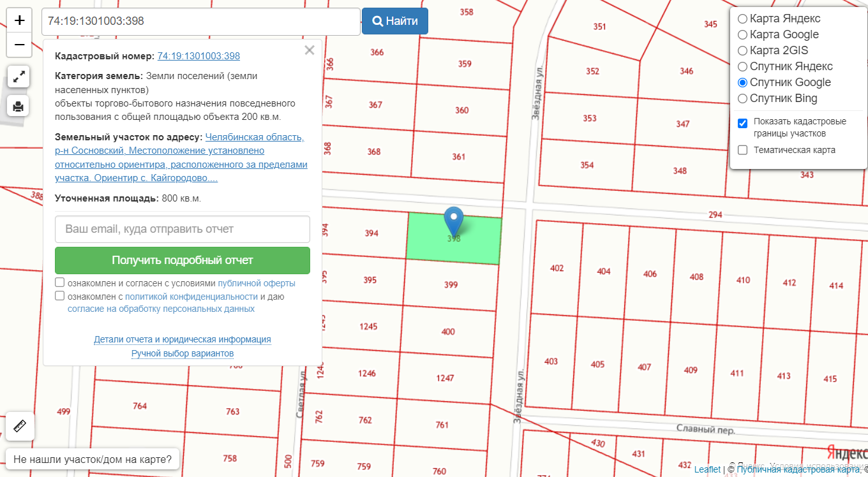The width and height of the screenshot is (868, 477).
Task: Select Карта Google base layer
Action: pos(742,34)
